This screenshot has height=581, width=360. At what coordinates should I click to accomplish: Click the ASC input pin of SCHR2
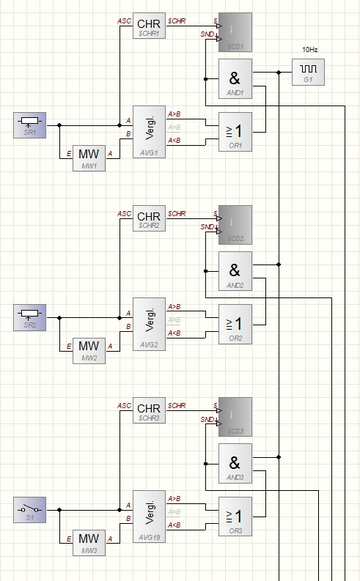pyautogui.click(x=124, y=214)
